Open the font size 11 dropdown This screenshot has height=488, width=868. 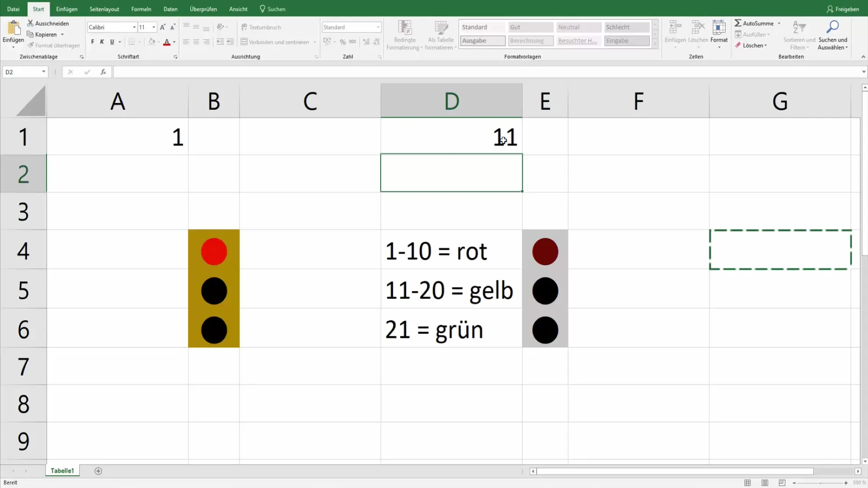pyautogui.click(x=154, y=27)
